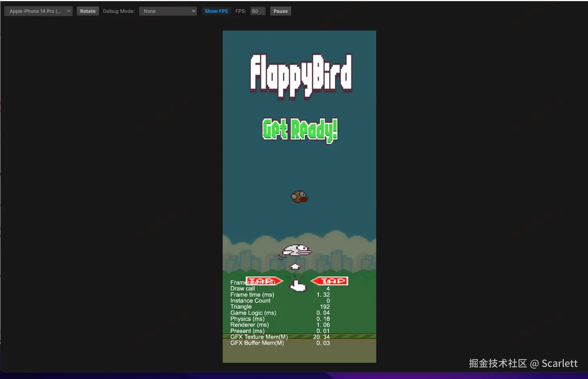Click the triangle count value 192
Viewport: 588px width, 379px height.
tap(325, 307)
